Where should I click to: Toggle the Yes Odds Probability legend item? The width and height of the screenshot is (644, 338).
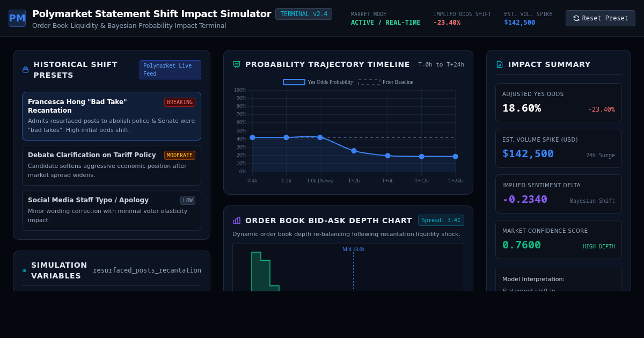pyautogui.click(x=318, y=82)
